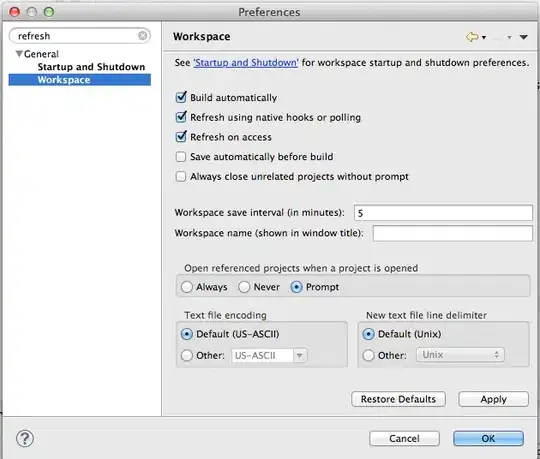Clear the refresh filter text
This screenshot has width=540, height=459.
[142, 35]
